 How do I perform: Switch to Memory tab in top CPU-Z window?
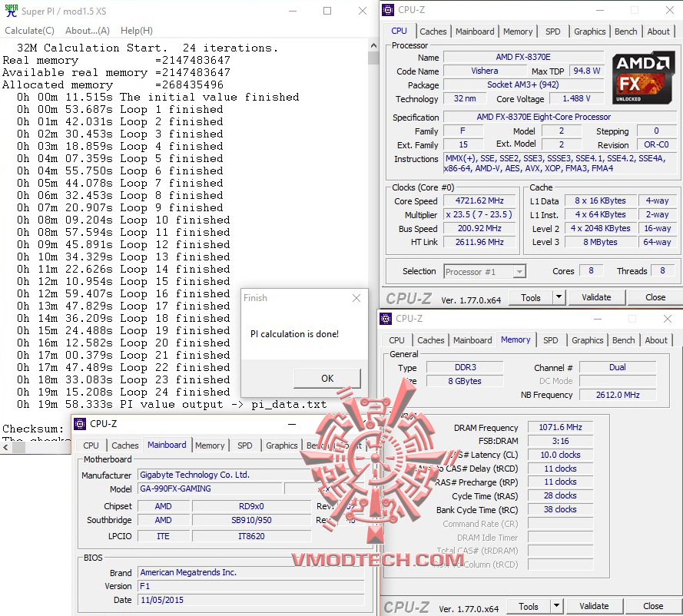pos(518,31)
